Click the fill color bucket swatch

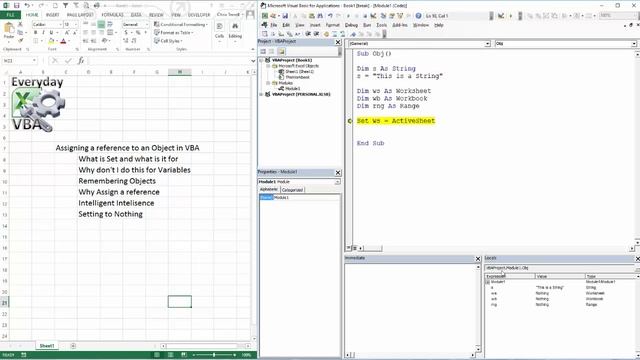[x=51, y=41]
